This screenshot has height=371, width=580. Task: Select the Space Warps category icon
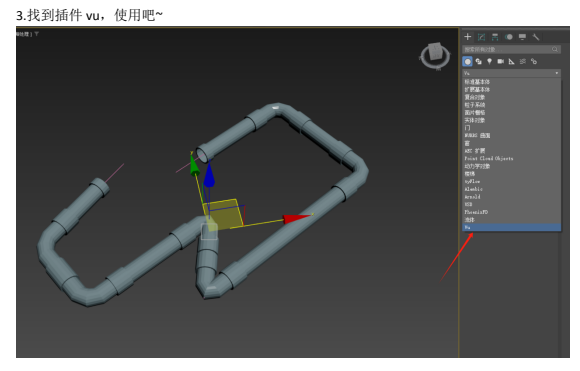tap(523, 61)
